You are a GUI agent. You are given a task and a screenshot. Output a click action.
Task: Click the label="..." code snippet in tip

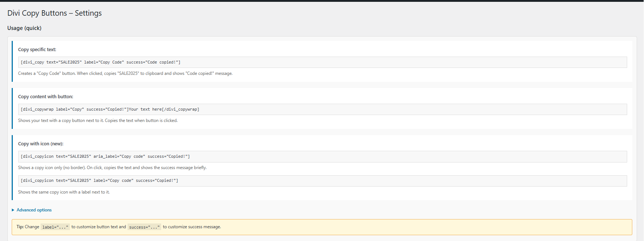55,227
